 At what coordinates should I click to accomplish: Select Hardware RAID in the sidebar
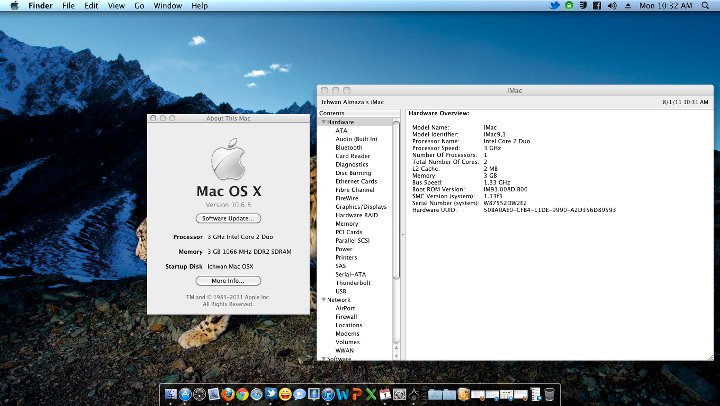(x=357, y=215)
